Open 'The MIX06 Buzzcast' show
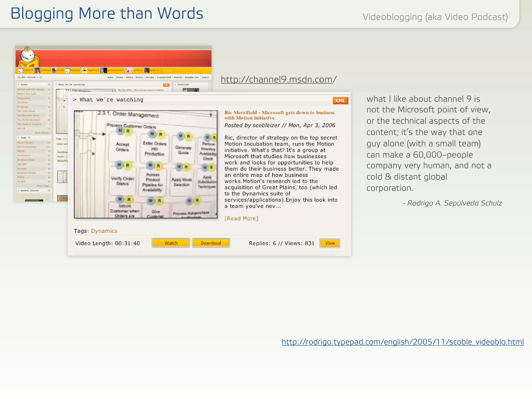 coord(29,120)
